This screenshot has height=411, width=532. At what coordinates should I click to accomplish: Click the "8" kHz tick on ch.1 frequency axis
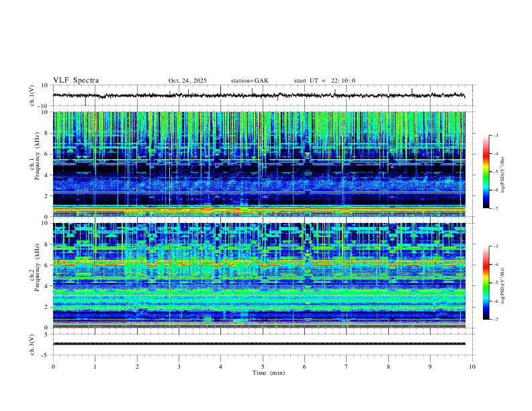tap(47, 133)
